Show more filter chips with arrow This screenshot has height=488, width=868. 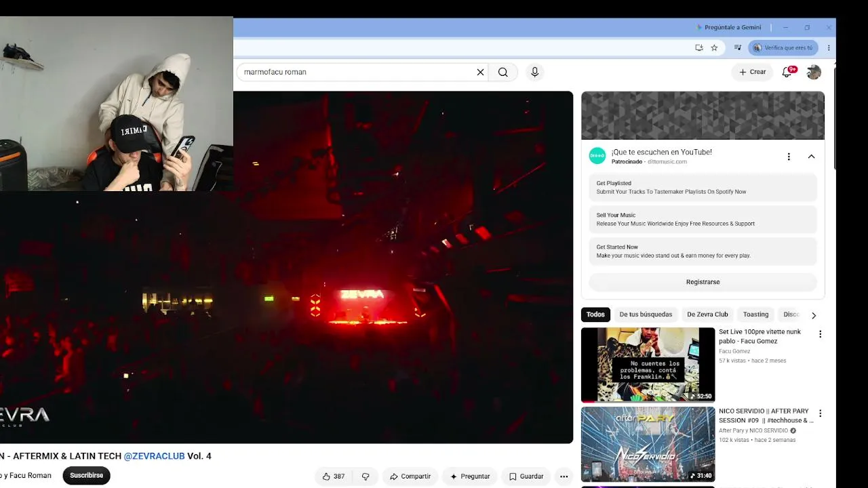814,315
